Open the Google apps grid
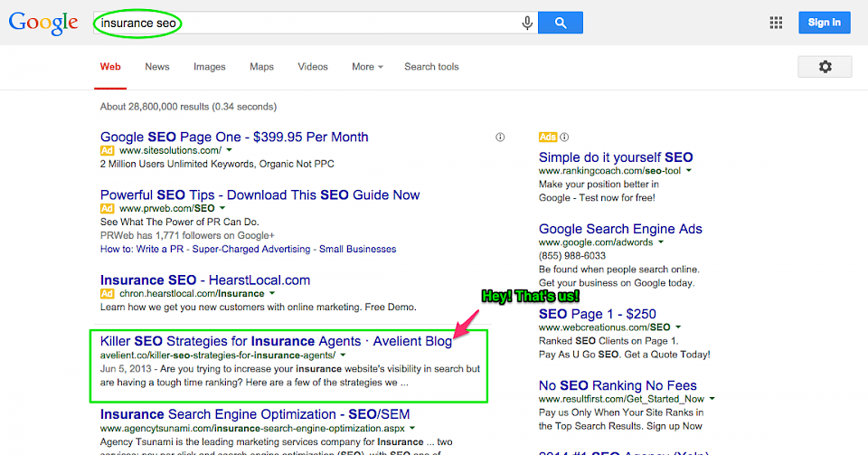This screenshot has height=455, width=868. [x=776, y=23]
